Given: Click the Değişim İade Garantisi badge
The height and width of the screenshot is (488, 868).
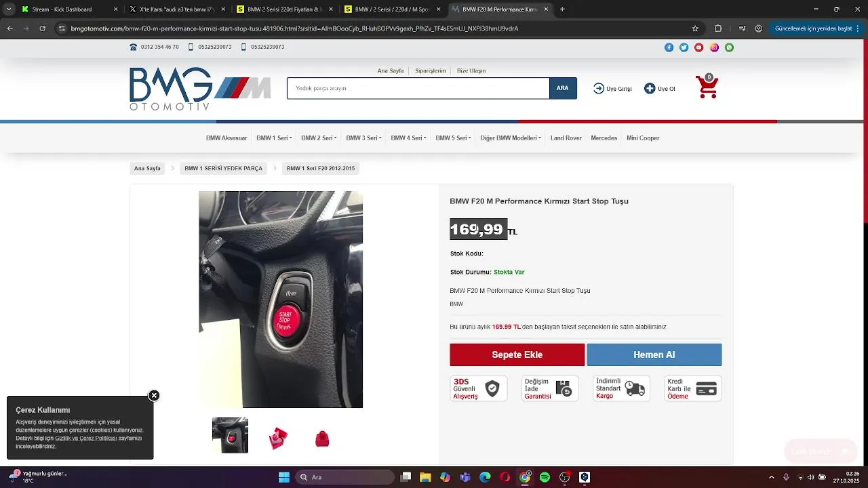Looking at the screenshot, I should click(550, 388).
